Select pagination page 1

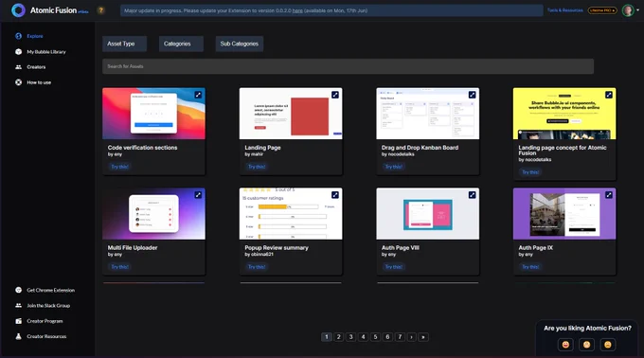(327, 337)
